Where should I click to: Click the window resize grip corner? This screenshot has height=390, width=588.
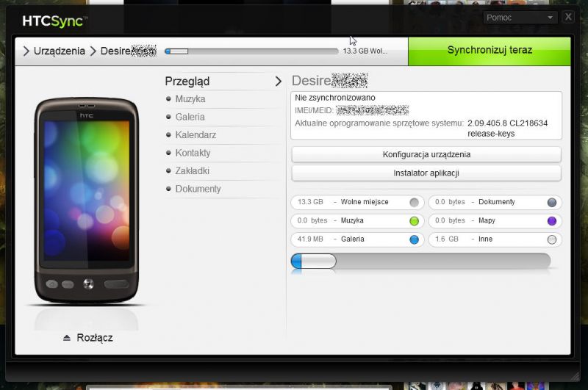click(x=575, y=376)
